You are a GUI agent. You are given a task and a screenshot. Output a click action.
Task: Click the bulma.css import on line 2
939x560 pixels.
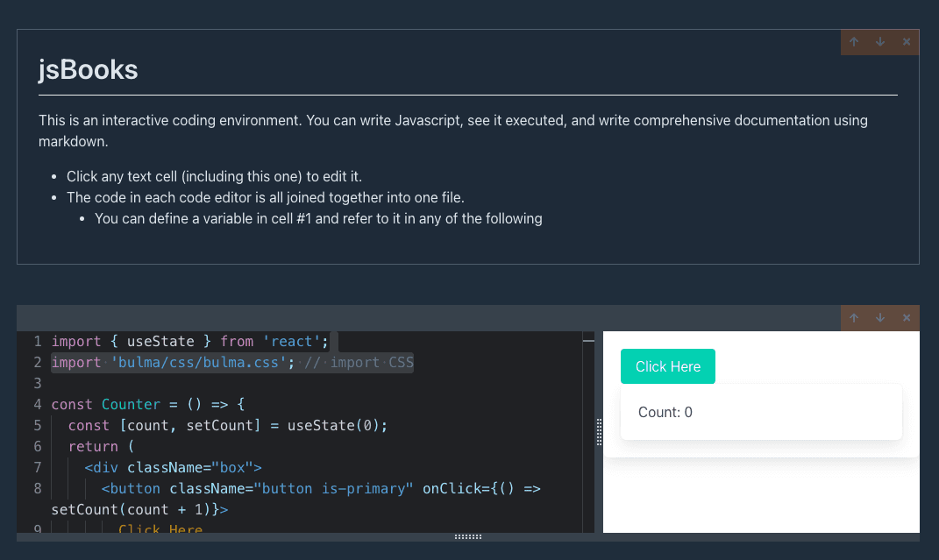(x=232, y=363)
